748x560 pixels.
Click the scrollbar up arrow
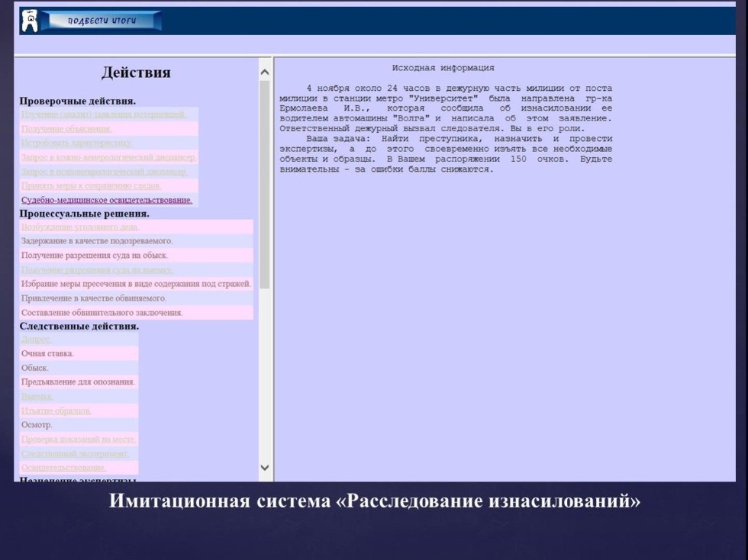(x=263, y=71)
